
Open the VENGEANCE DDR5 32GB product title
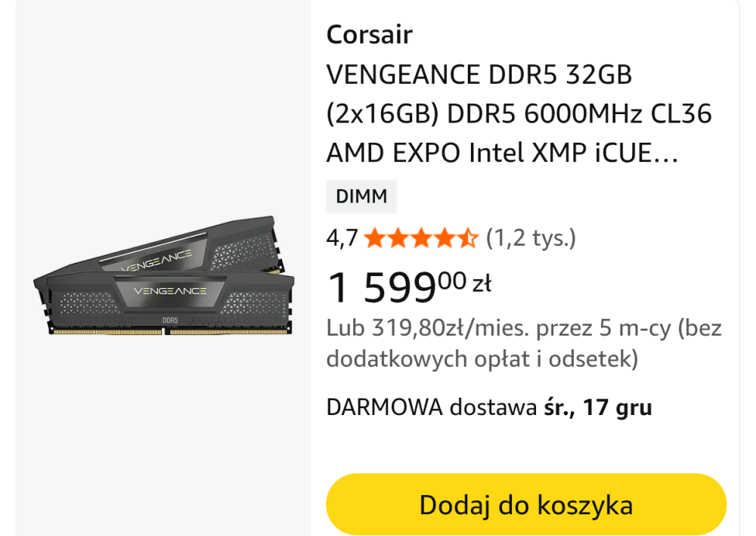pos(479,76)
